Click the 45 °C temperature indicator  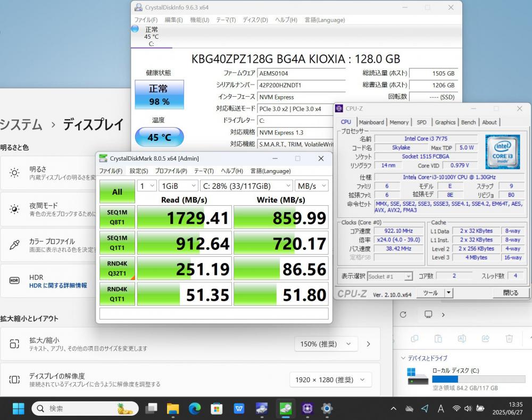[x=160, y=137]
